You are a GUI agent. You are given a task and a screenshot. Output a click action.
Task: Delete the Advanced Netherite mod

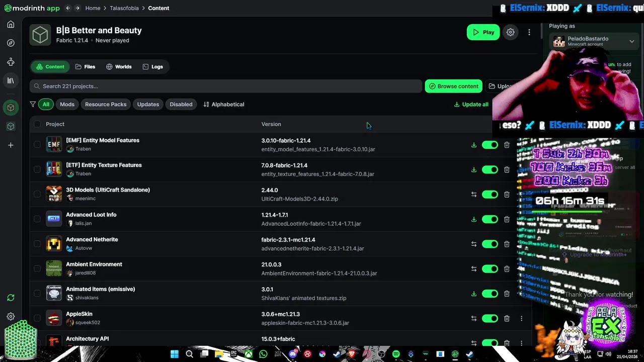(x=507, y=244)
